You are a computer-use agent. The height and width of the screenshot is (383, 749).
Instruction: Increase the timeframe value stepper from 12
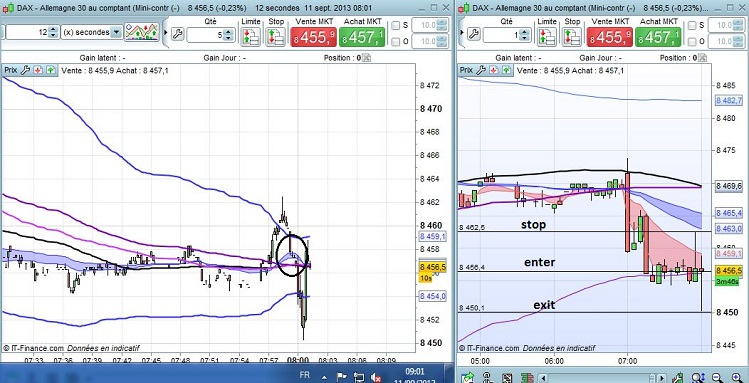point(54,30)
